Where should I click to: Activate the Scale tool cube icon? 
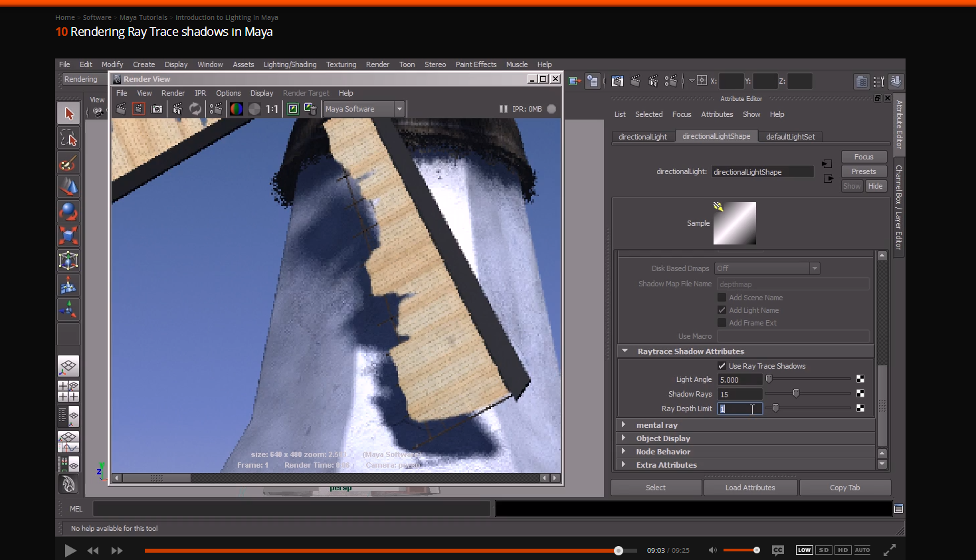[68, 236]
